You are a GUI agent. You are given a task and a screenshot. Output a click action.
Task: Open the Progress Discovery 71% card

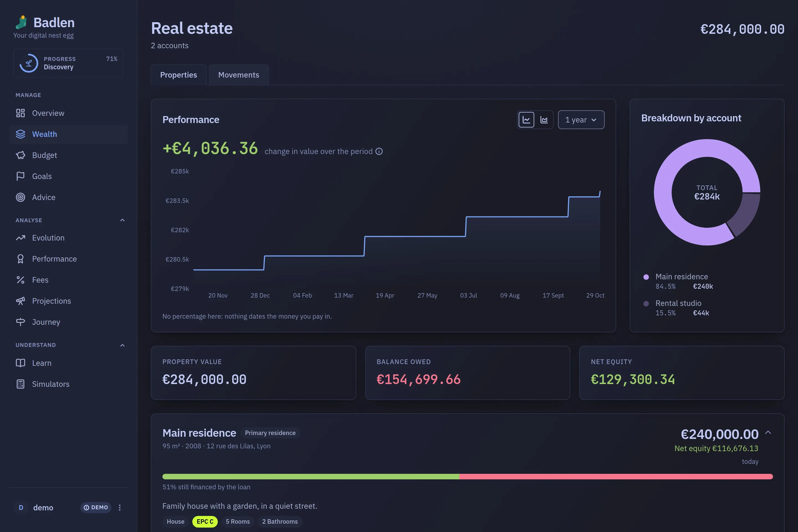68,63
